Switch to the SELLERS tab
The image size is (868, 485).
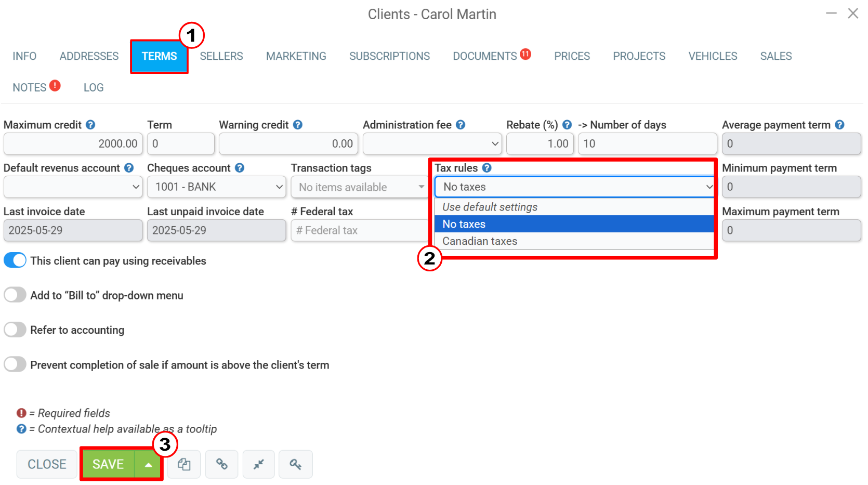tap(221, 56)
